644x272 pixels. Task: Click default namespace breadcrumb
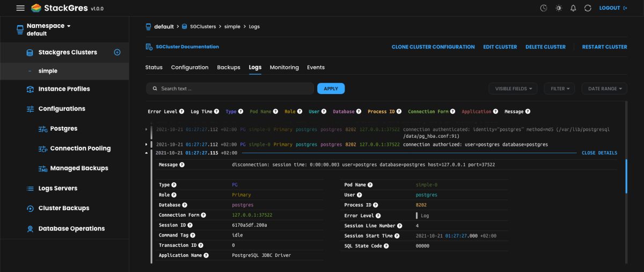164,26
